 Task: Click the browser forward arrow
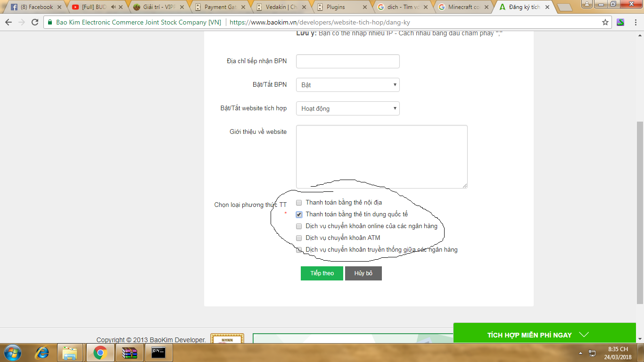[x=22, y=22]
